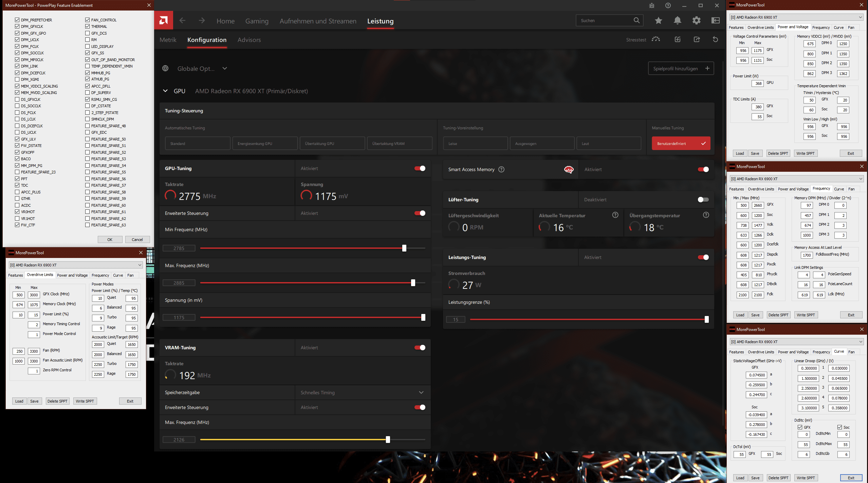Open notifications bell icon
The image size is (868, 483).
coord(677,21)
